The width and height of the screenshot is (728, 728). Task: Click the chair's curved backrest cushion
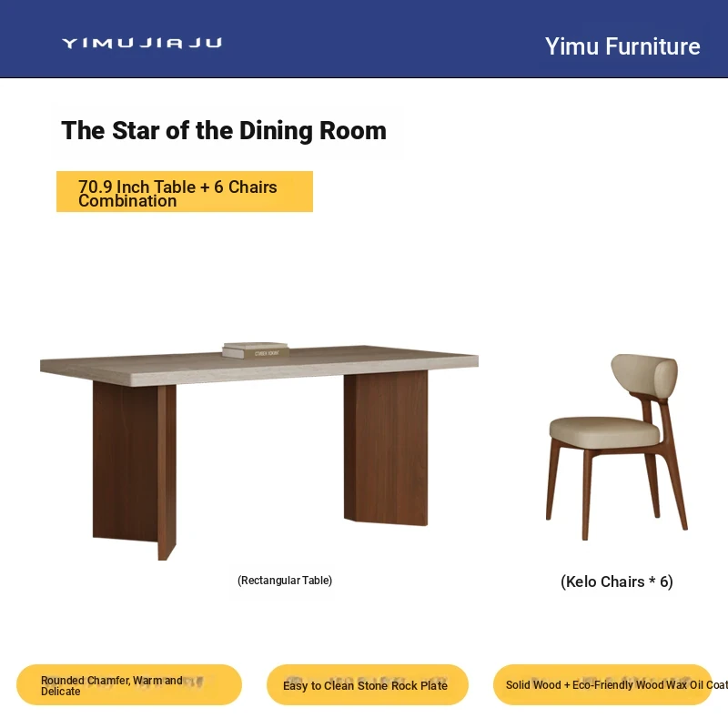(644, 374)
